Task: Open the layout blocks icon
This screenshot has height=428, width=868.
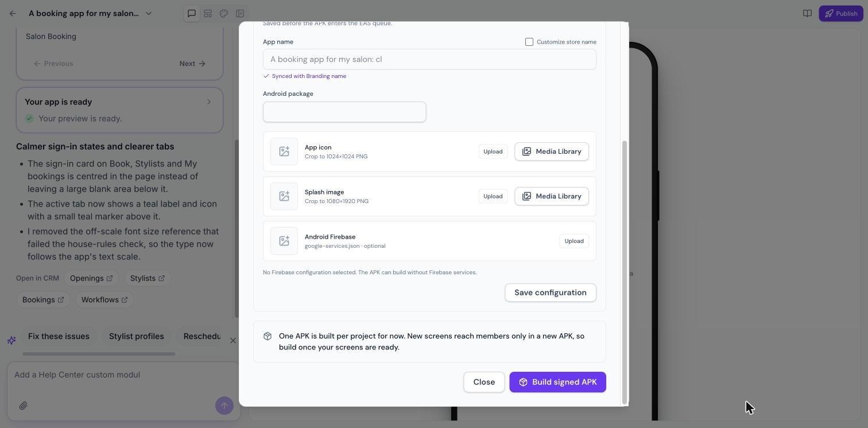Action: point(208,13)
